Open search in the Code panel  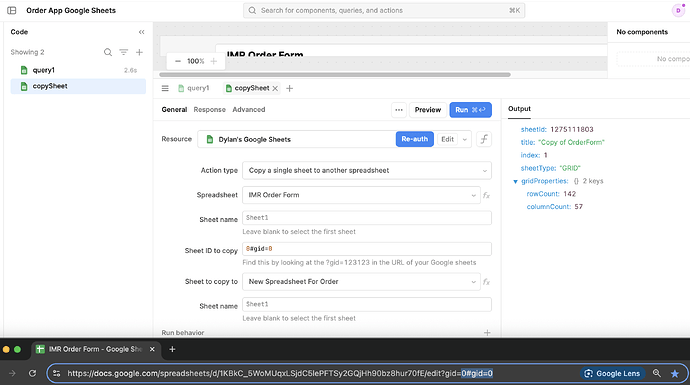[x=108, y=52]
